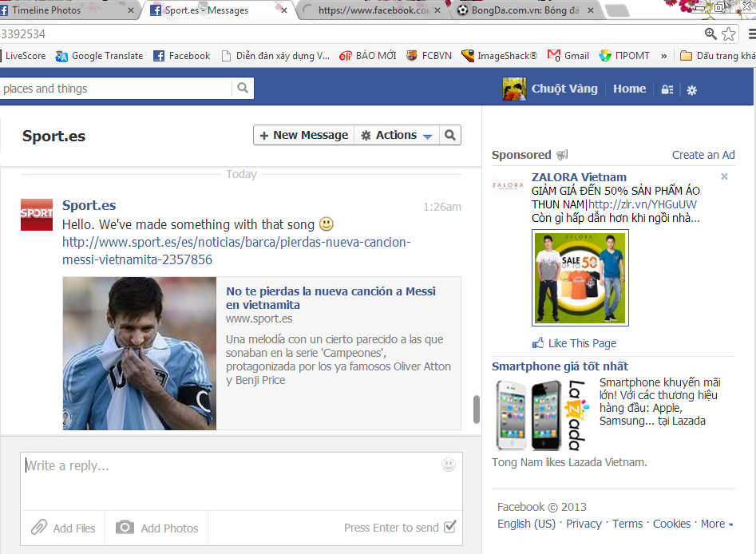
Task: Click the Write a reply text field
Action: [x=232, y=479]
